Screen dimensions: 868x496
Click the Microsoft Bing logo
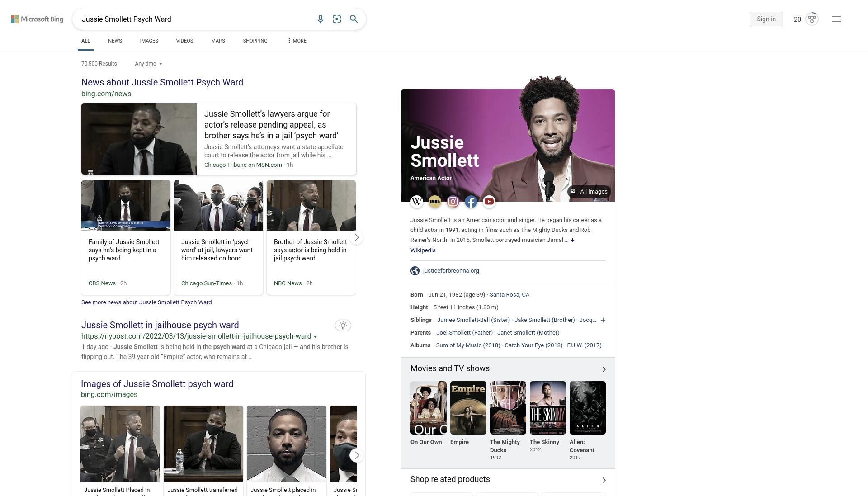point(37,19)
